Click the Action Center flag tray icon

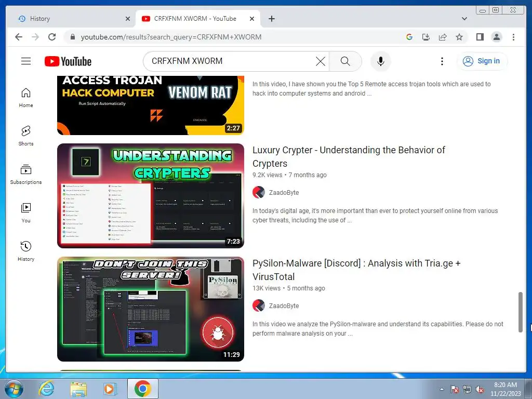454,389
